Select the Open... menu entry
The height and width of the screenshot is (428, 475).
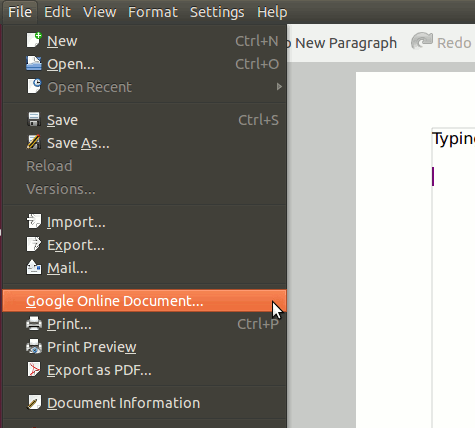[x=145, y=64]
